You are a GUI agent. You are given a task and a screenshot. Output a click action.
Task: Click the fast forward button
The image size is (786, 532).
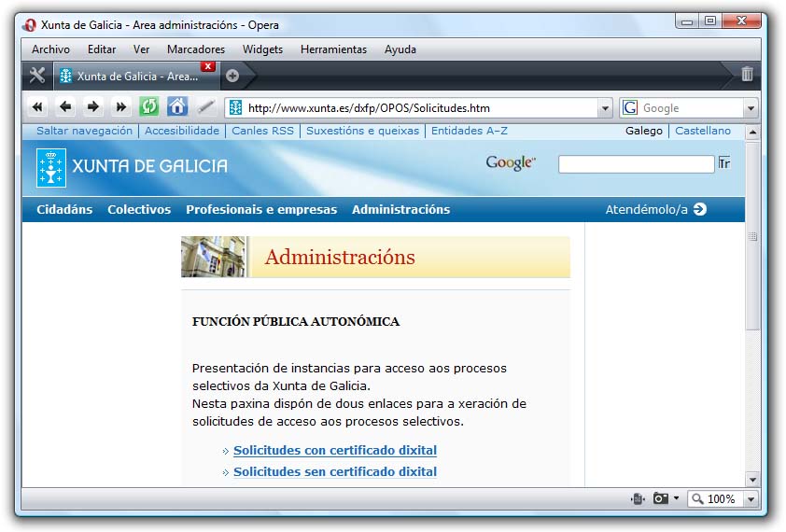[120, 106]
